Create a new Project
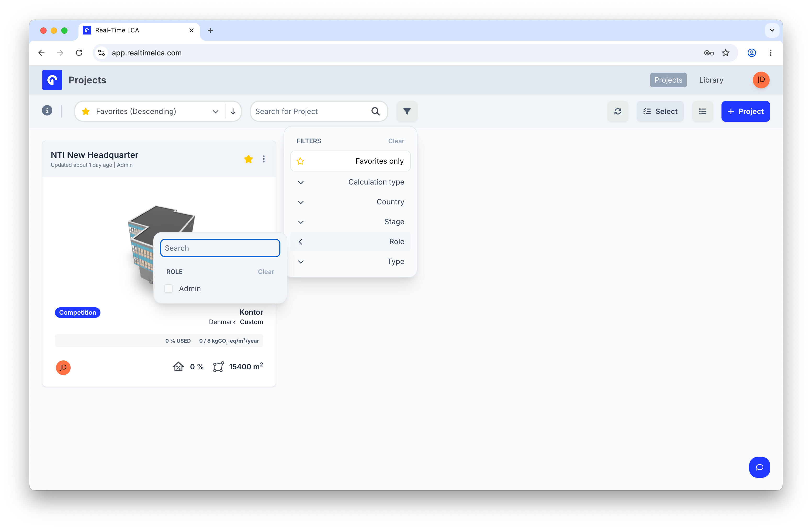The width and height of the screenshot is (812, 529). pyautogui.click(x=746, y=111)
